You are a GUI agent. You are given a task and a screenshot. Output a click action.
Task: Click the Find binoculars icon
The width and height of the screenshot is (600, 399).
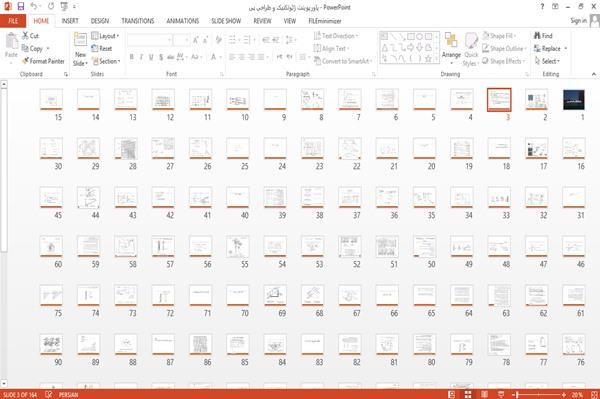pos(537,36)
